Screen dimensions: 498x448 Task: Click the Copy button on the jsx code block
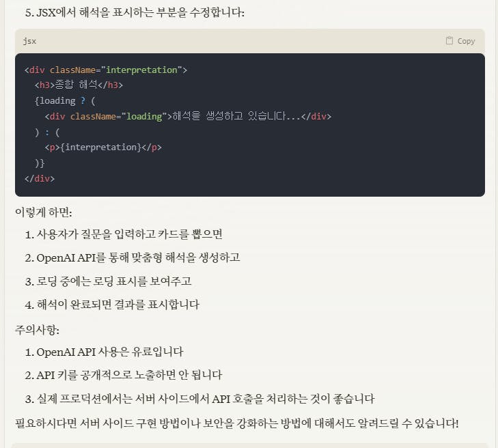(x=460, y=41)
